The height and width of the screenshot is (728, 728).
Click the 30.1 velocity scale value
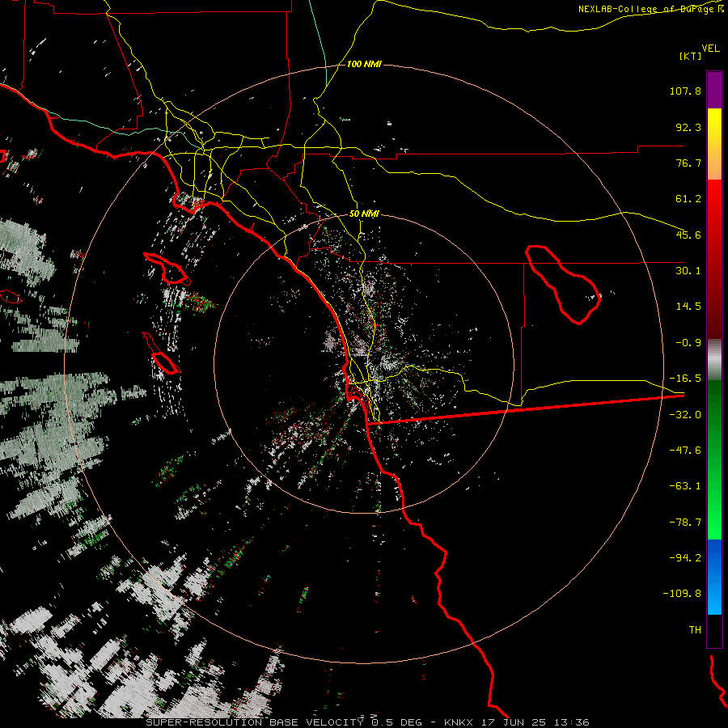tap(688, 271)
